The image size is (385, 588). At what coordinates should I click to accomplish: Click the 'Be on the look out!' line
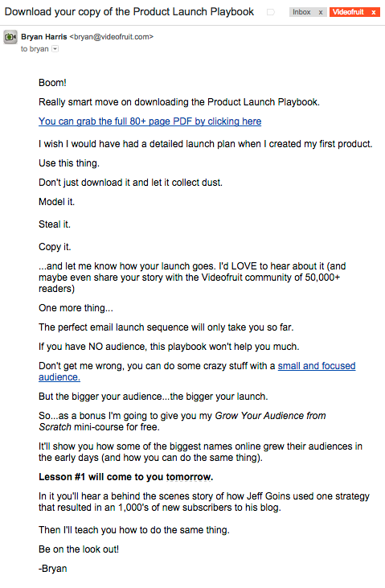point(79,549)
